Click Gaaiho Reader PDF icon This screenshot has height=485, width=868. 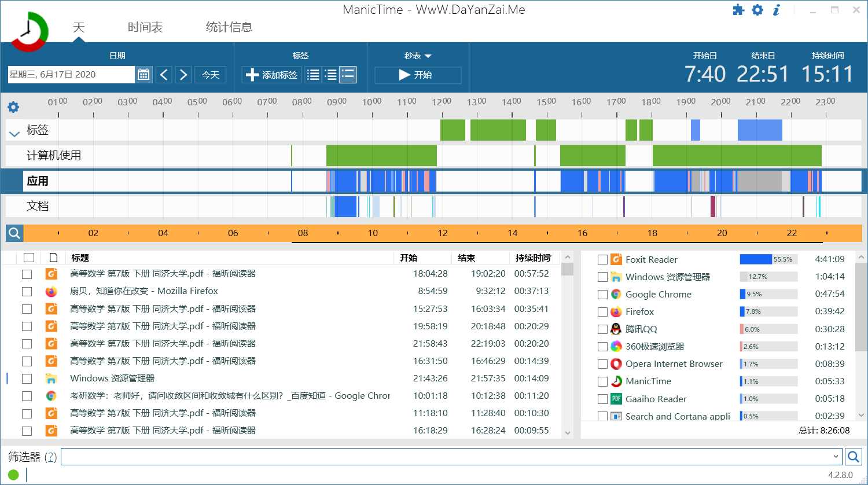click(x=616, y=399)
